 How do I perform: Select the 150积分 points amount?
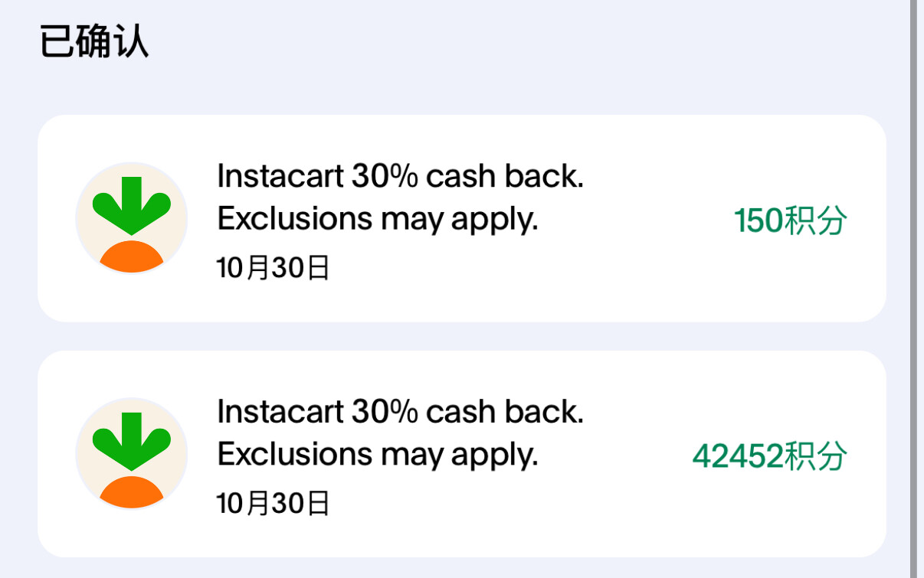[x=790, y=221]
